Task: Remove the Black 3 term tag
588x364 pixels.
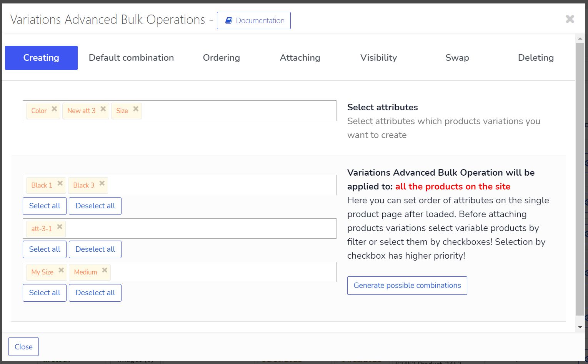Action: pos(102,184)
